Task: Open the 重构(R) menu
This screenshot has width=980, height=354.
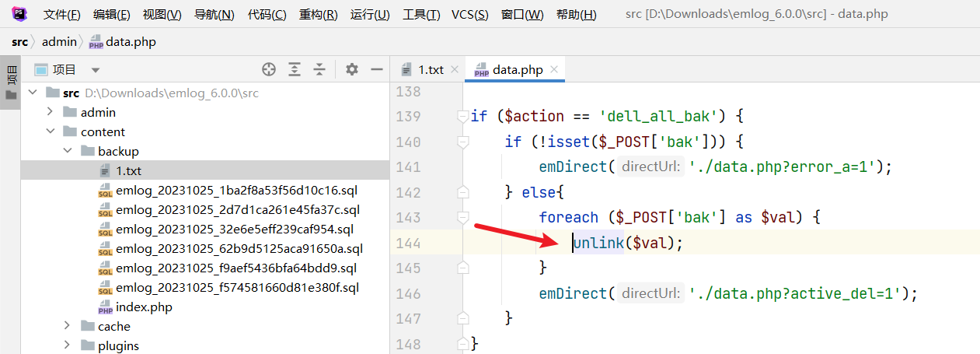Action: pos(319,15)
